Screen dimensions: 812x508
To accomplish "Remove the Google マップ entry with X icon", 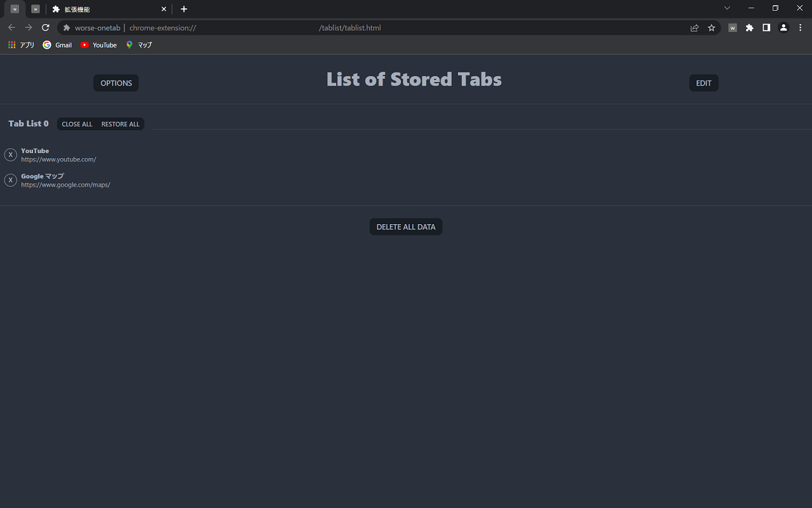I will 11,180.
